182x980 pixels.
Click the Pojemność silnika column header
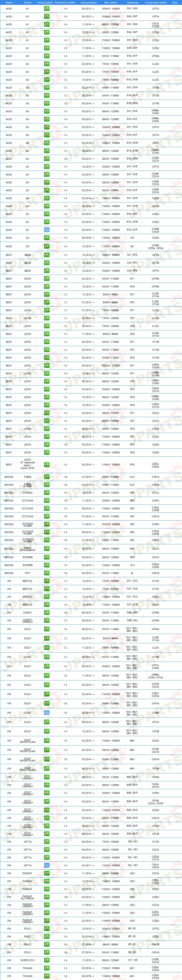coord(65,2)
